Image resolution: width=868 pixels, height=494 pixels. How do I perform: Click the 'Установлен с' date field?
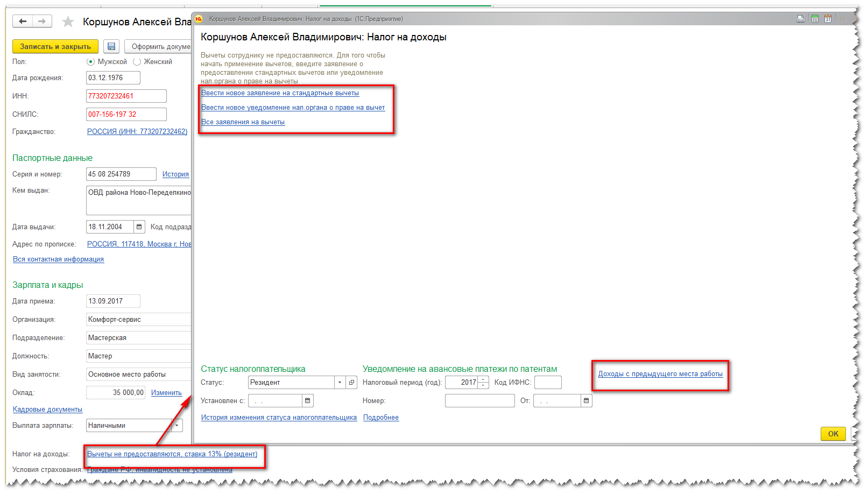275,400
